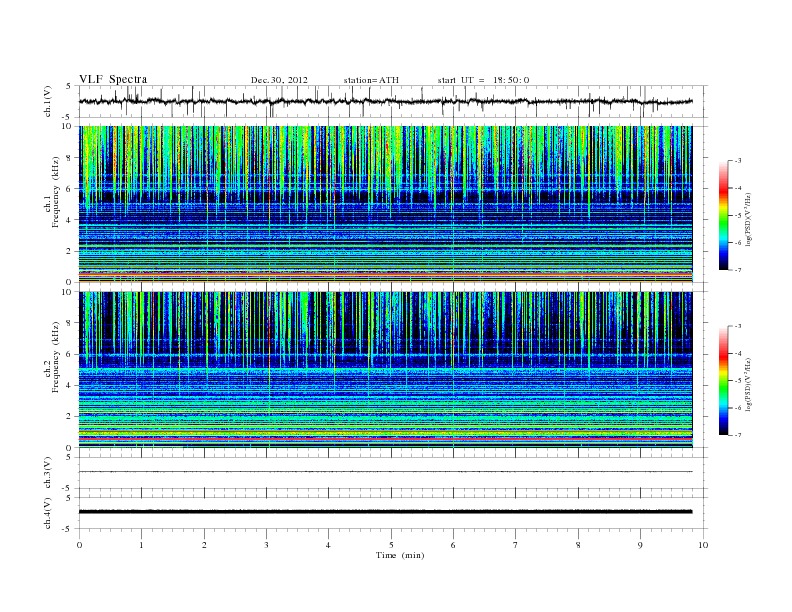Click the "4" kHz tick of ch.2 spectrogram

[x=70, y=386]
